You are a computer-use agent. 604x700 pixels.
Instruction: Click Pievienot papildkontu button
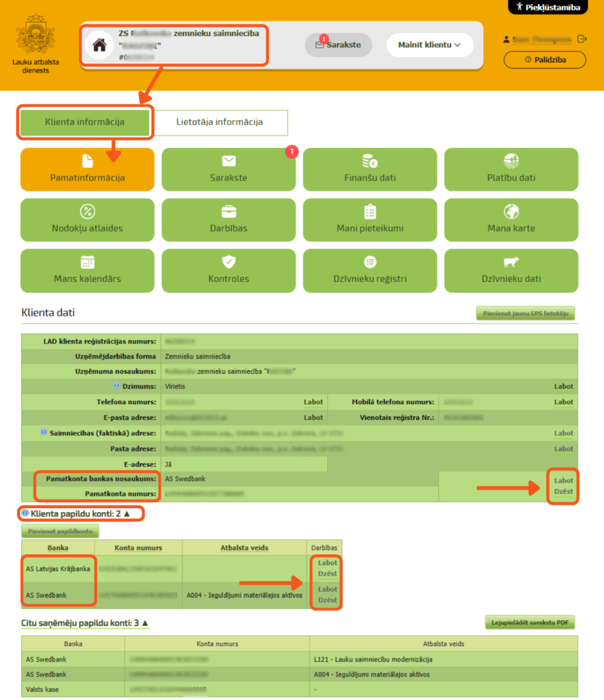coord(60,531)
